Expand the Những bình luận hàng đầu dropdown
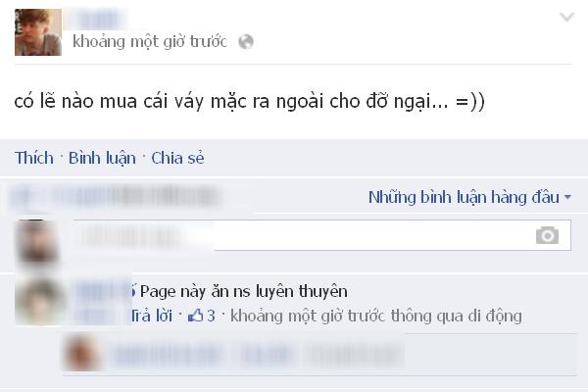The image size is (588, 392). coord(469,197)
